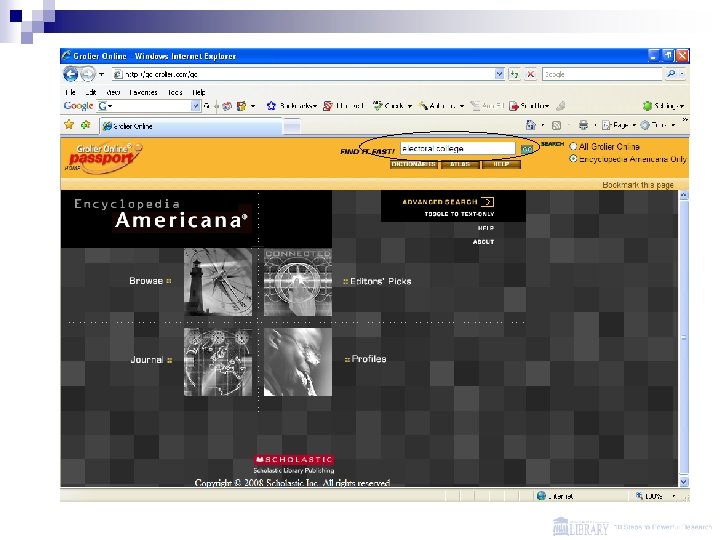This screenshot has height=540, width=720.
Task: Click the About link
Action: (484, 242)
